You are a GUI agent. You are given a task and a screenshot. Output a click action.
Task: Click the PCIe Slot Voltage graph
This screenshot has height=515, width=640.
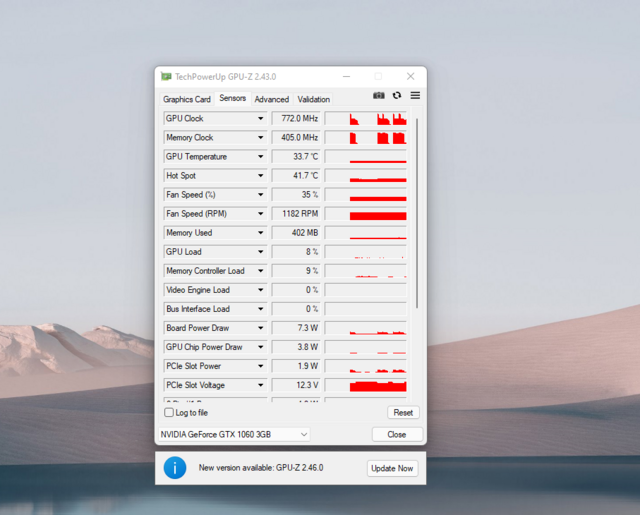click(x=378, y=385)
